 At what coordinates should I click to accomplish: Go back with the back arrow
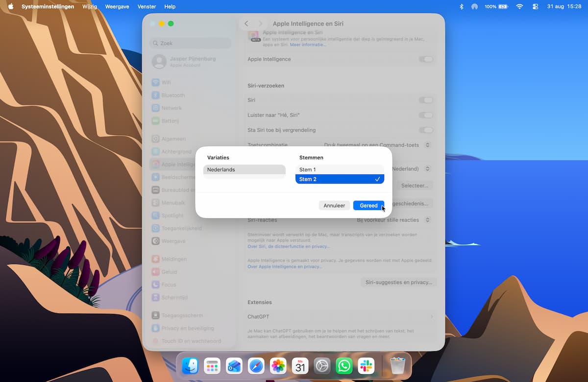246,24
